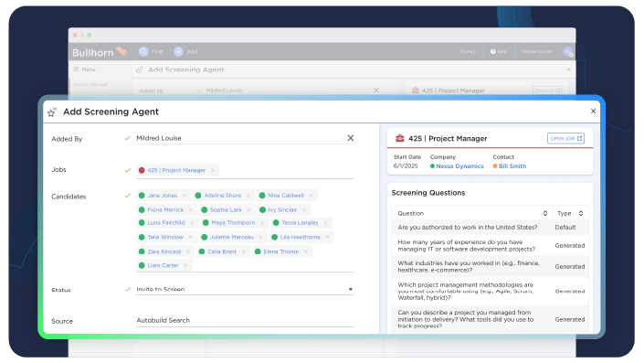
Task: Remove candidate Maya Thompson
Action: (x=262, y=223)
